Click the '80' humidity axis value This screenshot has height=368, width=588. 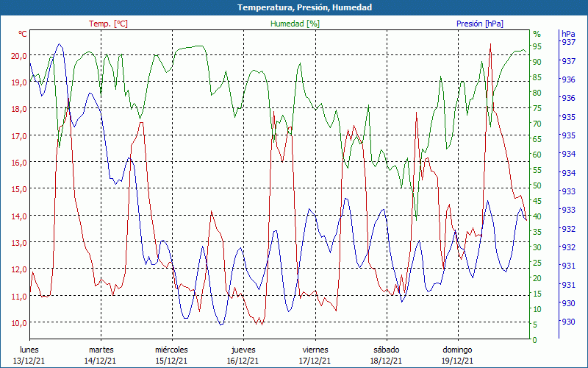pyautogui.click(x=537, y=93)
